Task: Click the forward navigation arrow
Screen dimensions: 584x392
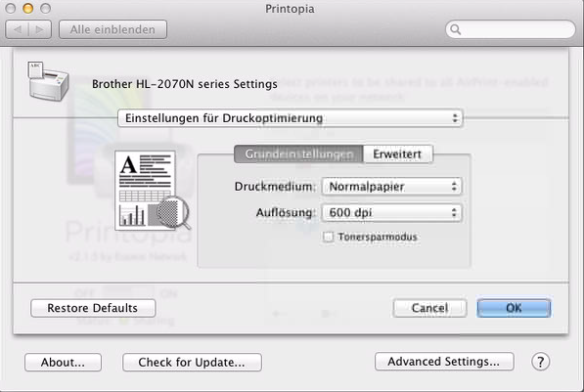Action: [x=40, y=29]
